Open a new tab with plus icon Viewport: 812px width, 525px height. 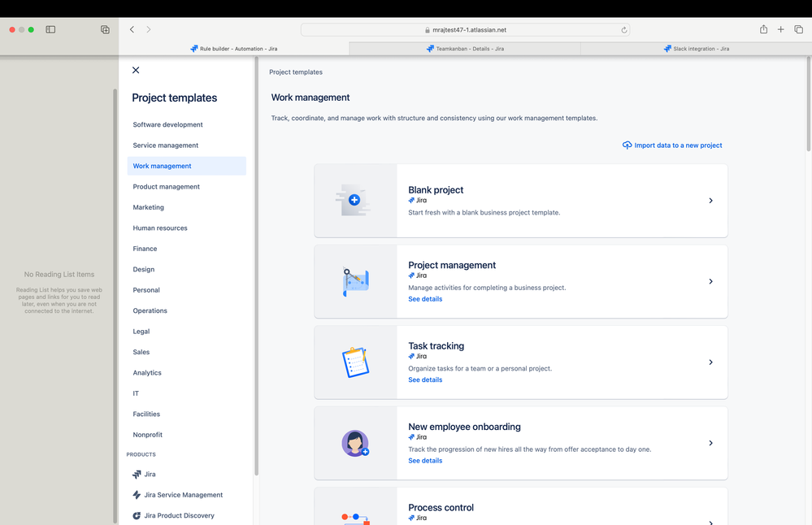click(x=780, y=29)
